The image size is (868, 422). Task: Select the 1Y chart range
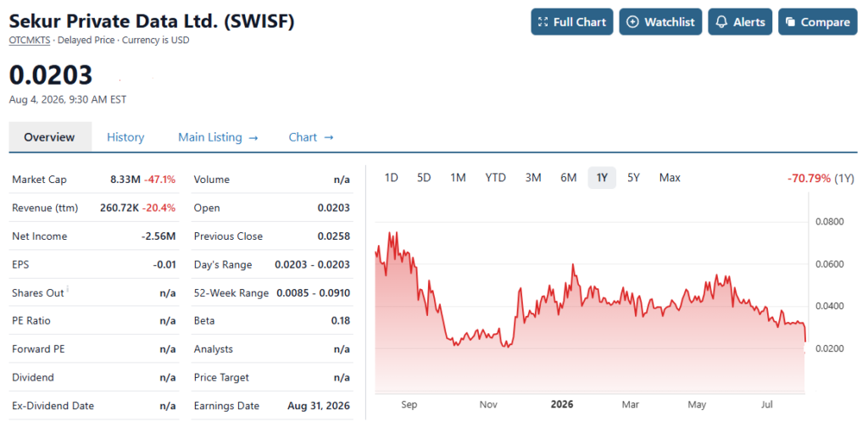tap(602, 178)
